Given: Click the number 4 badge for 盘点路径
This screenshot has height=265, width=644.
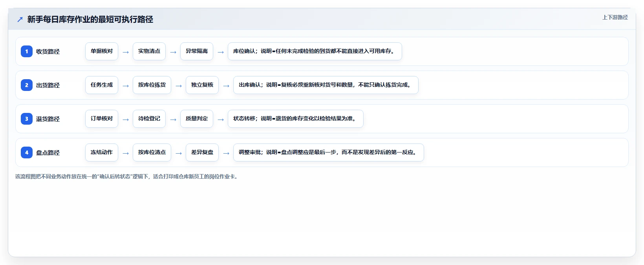Looking at the screenshot, I should tap(27, 152).
